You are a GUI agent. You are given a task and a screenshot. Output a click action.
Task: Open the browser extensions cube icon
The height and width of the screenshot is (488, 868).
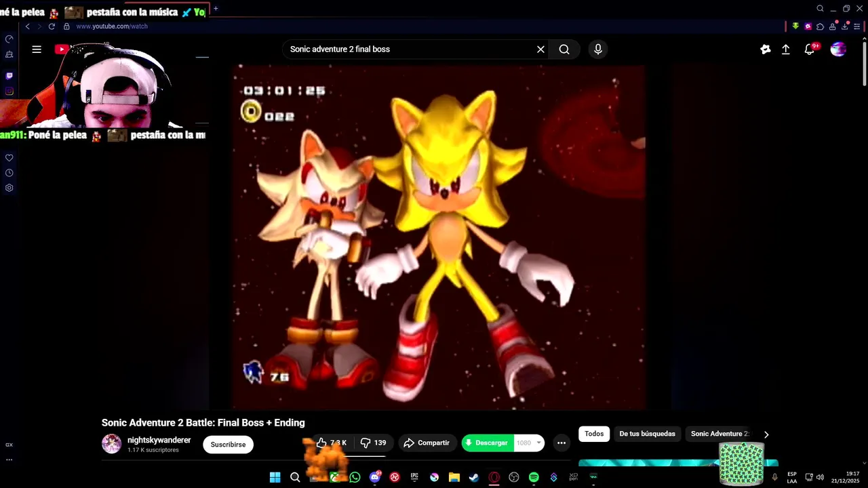pos(820,26)
